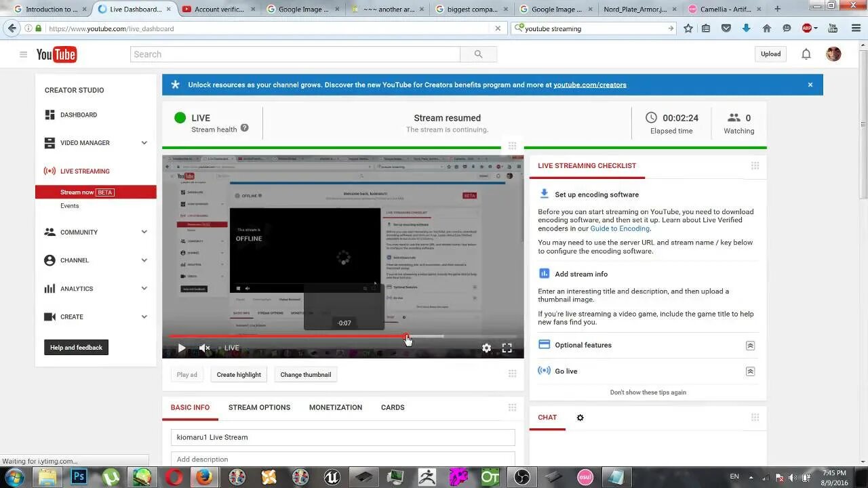Open the account avatar menu
The image size is (868, 488).
[833, 54]
